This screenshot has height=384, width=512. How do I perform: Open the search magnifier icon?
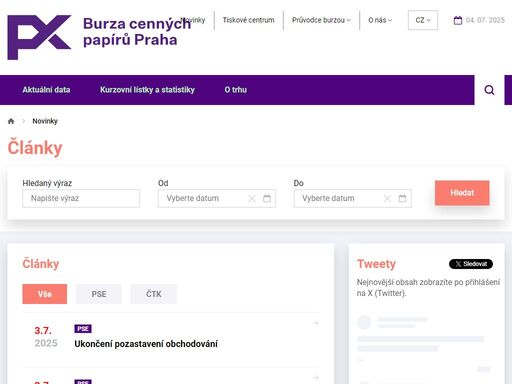pyautogui.click(x=489, y=90)
